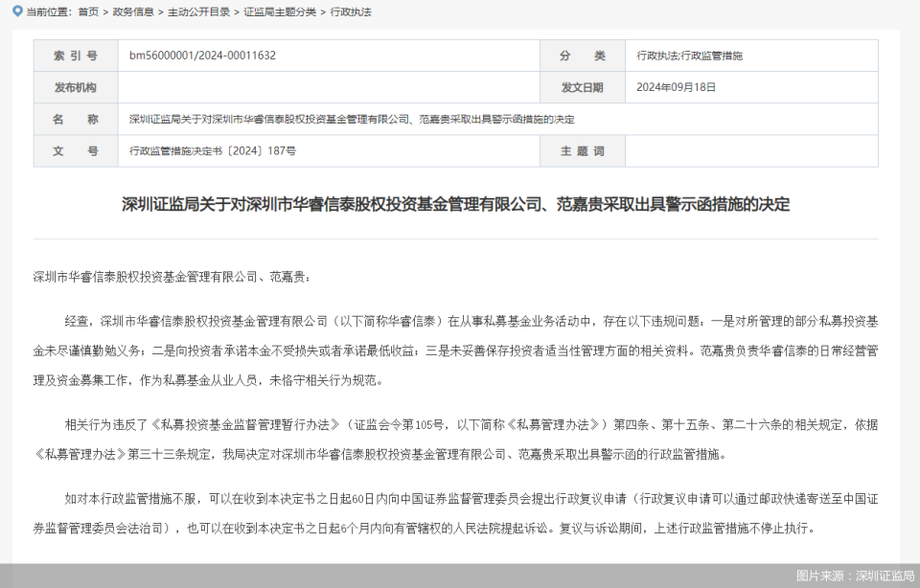The width and height of the screenshot is (920, 588).
Task: Select the 行政执法 breadcrumb
Action: point(351,11)
